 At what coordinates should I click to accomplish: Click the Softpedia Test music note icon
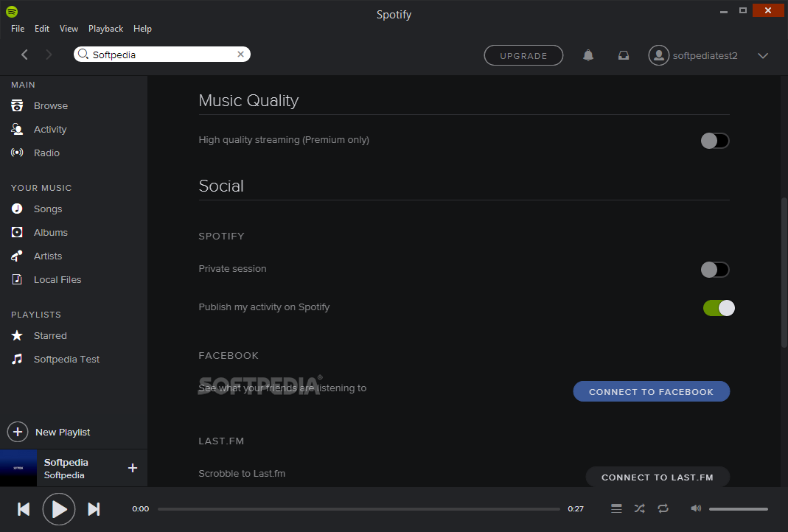[x=17, y=359]
